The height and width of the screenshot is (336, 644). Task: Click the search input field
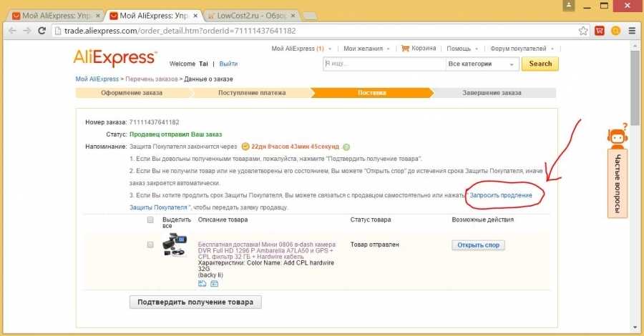coord(381,64)
